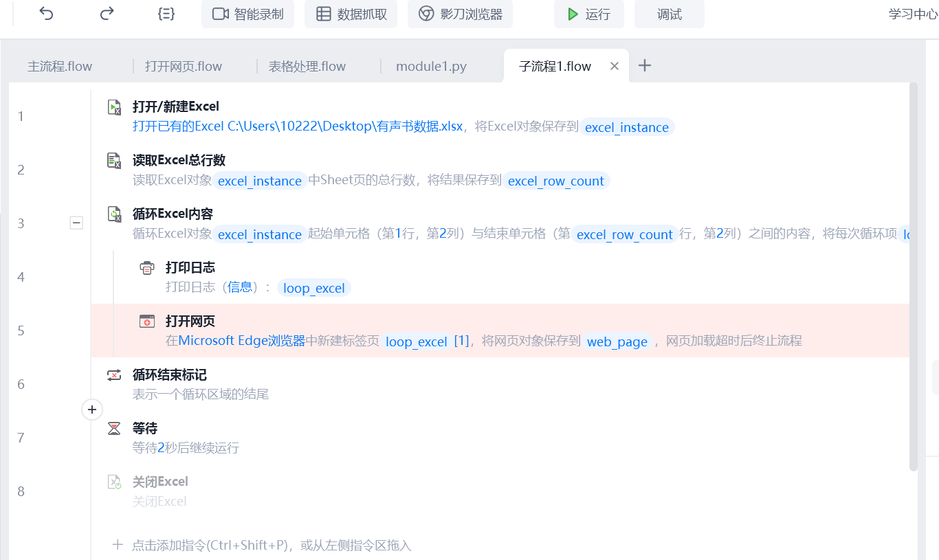Open the 表格处理.flow tab
Image resolution: width=939 pixels, height=560 pixels.
[x=307, y=67]
